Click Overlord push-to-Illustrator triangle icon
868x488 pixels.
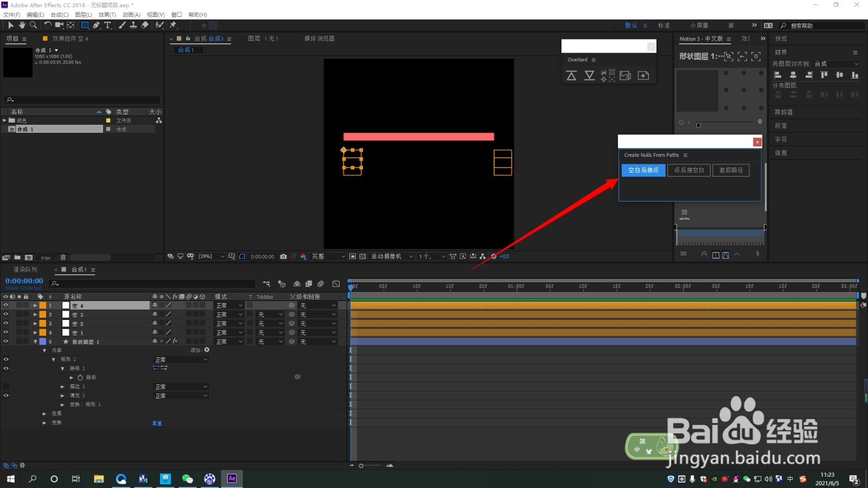(x=571, y=76)
